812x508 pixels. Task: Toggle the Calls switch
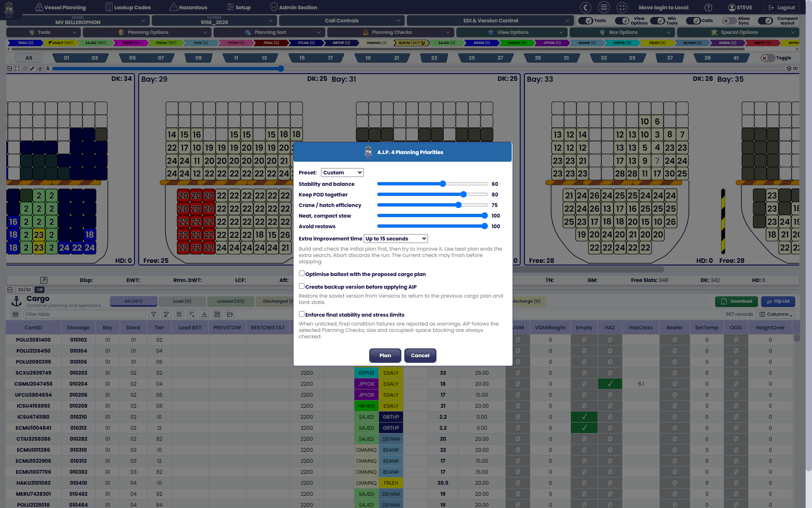pos(693,21)
